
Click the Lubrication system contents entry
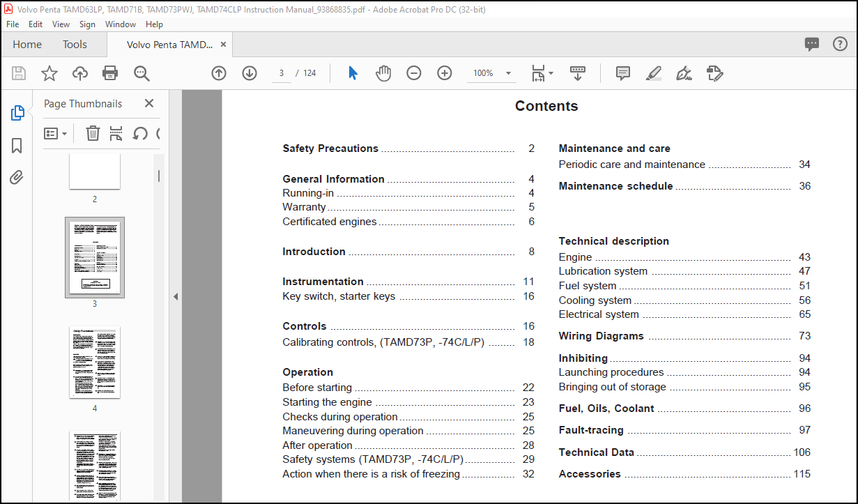(x=684, y=271)
